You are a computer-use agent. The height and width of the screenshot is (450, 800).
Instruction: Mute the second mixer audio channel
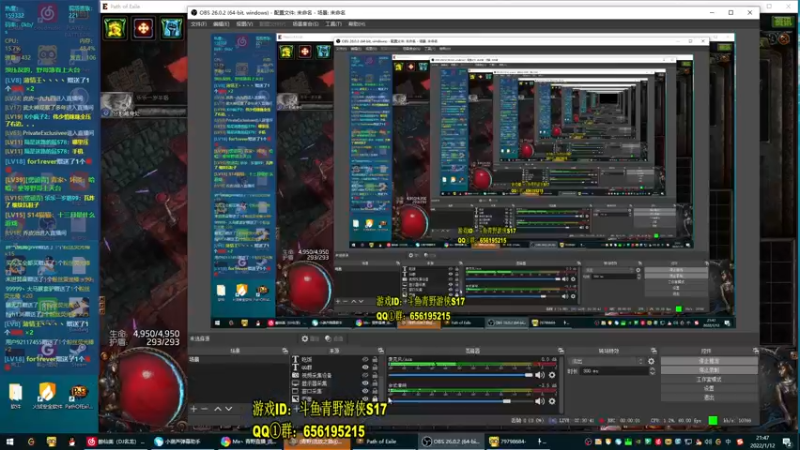[x=540, y=401]
